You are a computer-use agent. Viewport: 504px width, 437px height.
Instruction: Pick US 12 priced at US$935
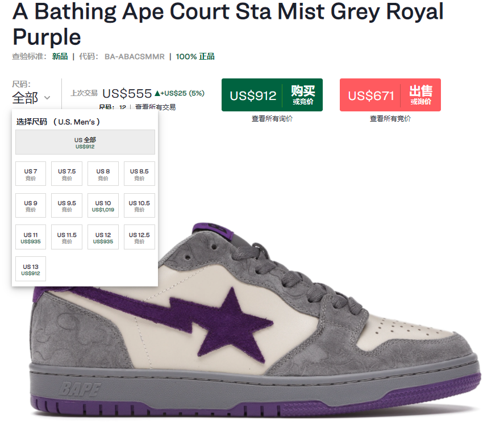(103, 238)
